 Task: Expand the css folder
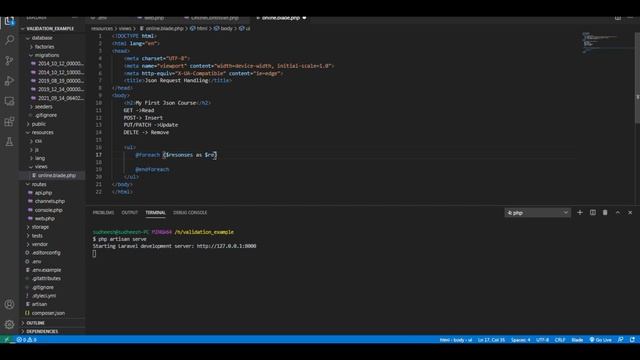(x=38, y=141)
